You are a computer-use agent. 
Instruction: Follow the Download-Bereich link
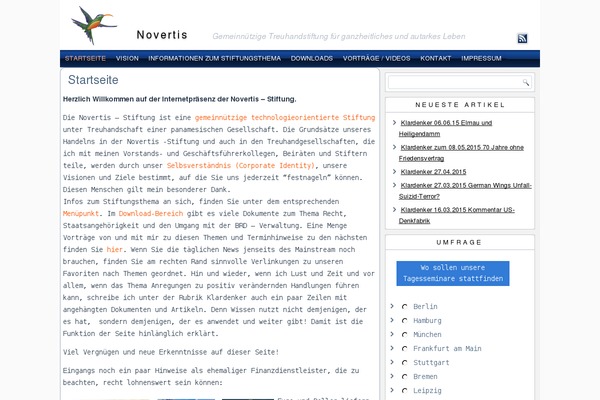tap(151, 214)
